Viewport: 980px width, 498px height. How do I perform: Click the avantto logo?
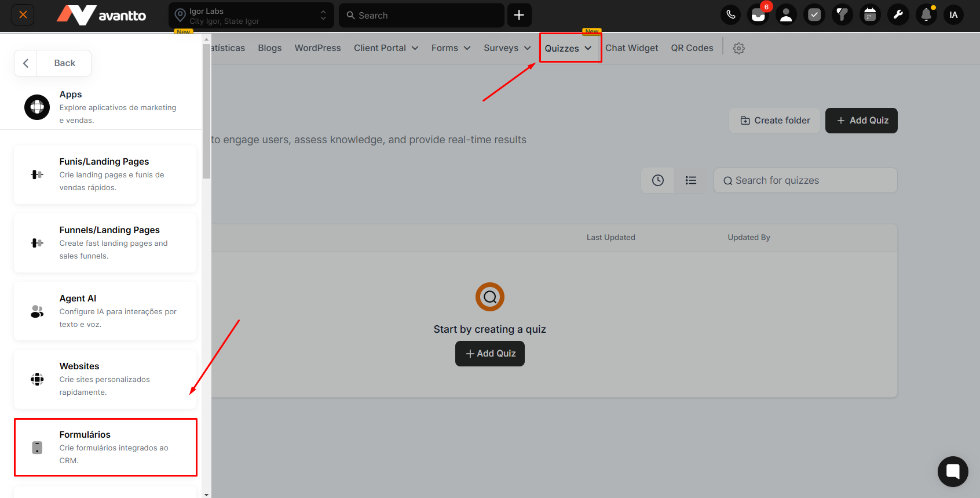[101, 15]
